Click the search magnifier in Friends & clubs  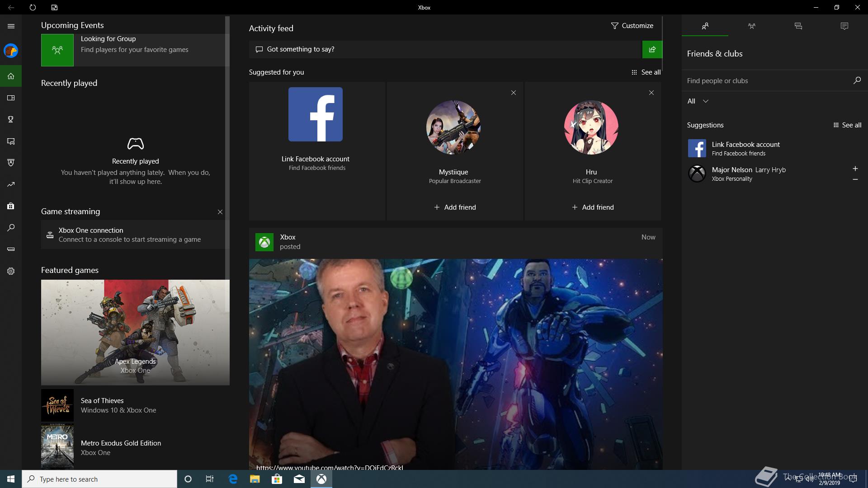(857, 80)
